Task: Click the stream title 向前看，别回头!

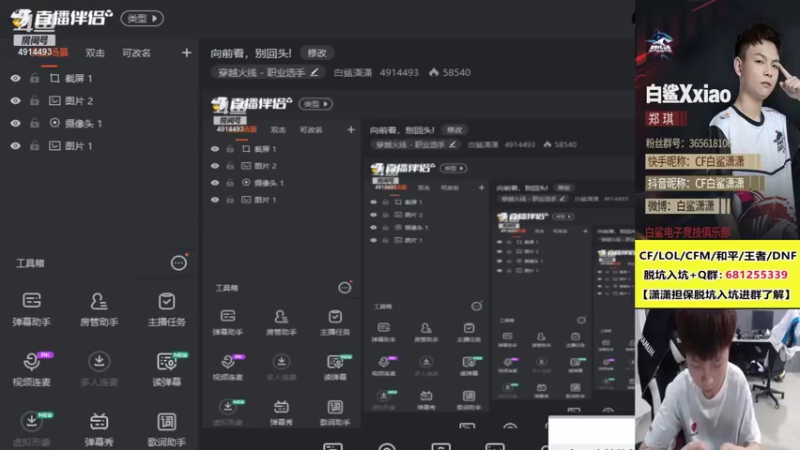Action: 251,53
